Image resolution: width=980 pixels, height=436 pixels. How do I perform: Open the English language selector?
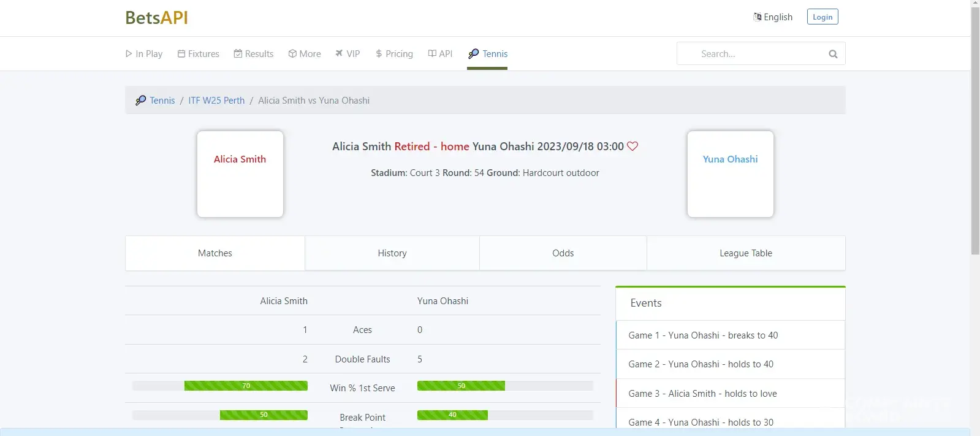pyautogui.click(x=773, y=17)
